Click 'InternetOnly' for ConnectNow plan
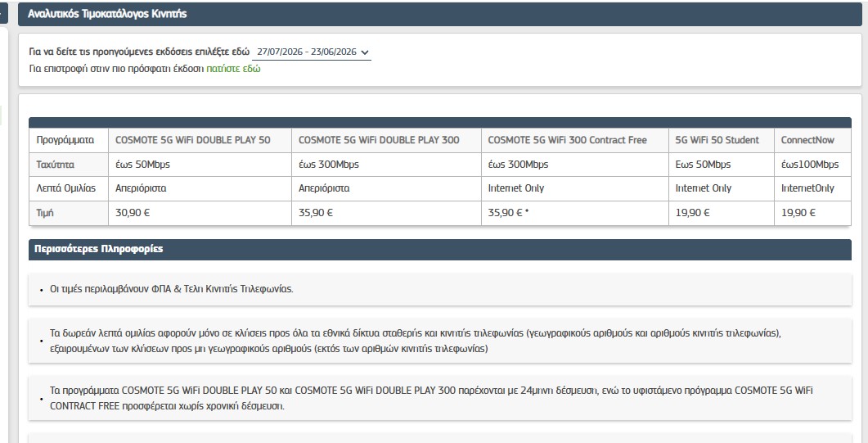Screen dimensions: 868x443 click(812, 188)
